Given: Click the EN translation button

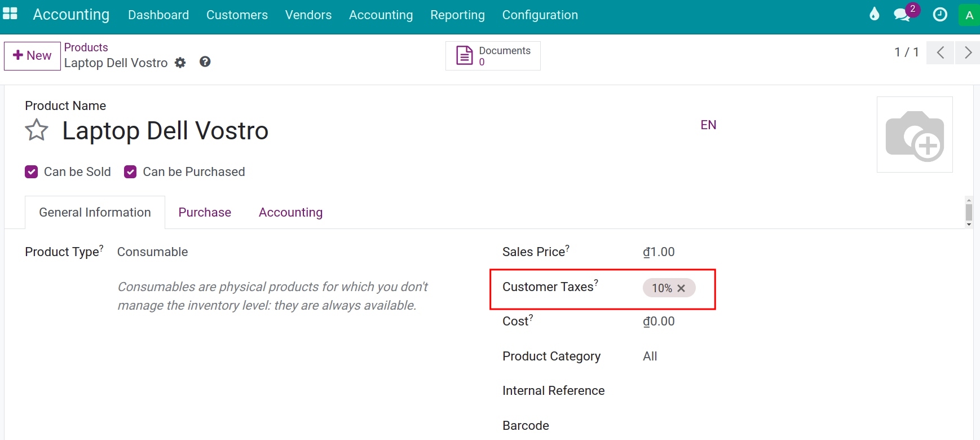Looking at the screenshot, I should coord(708,125).
